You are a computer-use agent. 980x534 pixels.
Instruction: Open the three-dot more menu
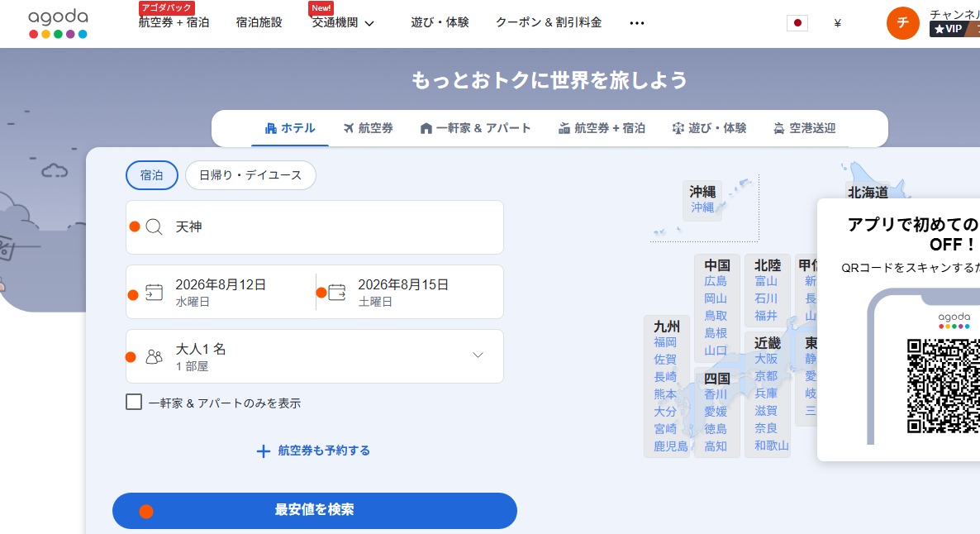[x=637, y=23]
